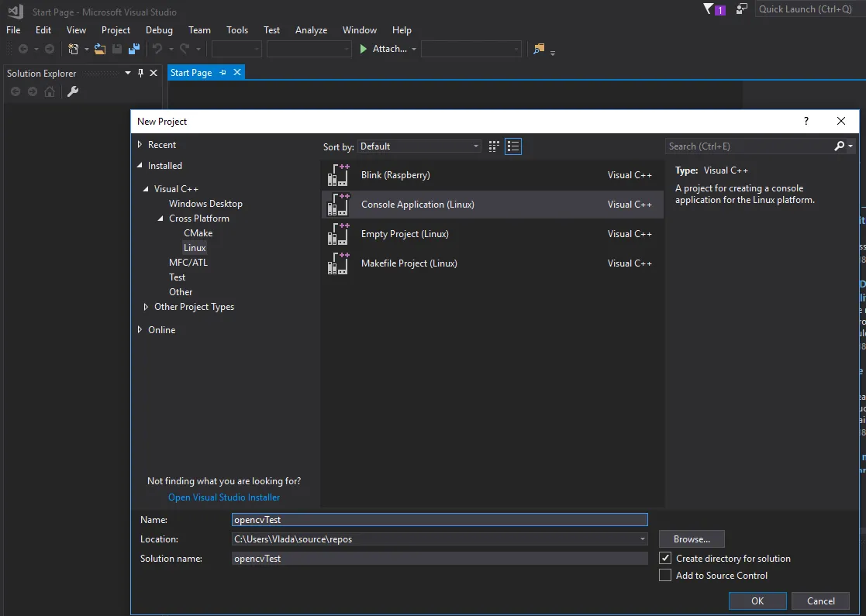Expand the Recent tree node

point(140,145)
